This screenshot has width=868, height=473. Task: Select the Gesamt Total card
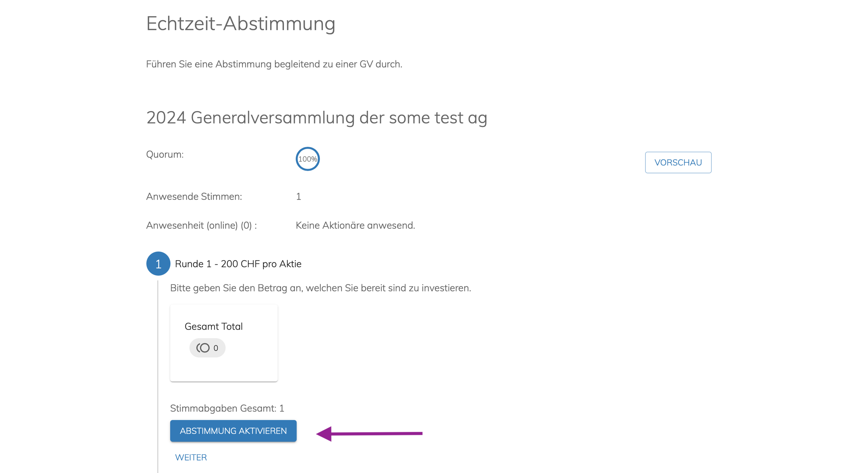pyautogui.click(x=224, y=343)
